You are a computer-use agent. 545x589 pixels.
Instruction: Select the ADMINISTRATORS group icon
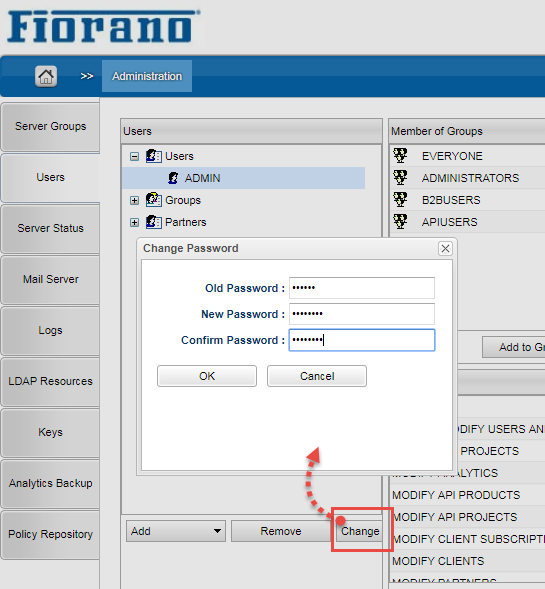[x=400, y=178]
